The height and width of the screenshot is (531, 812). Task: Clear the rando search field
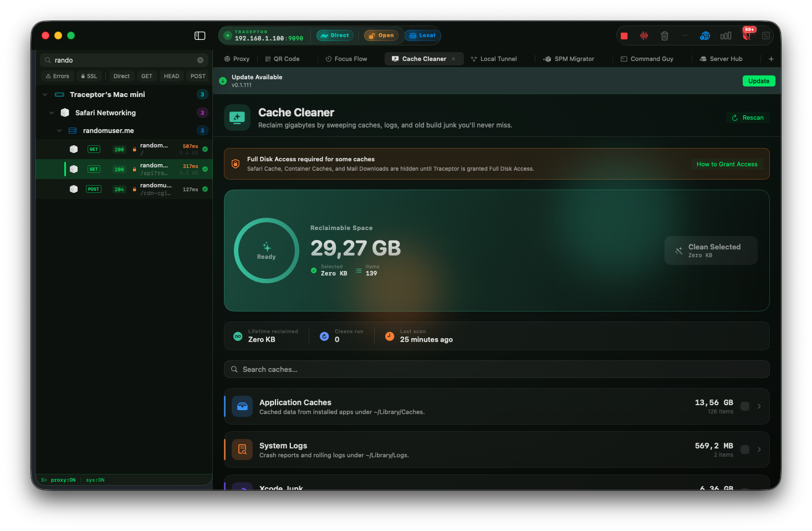(x=200, y=60)
